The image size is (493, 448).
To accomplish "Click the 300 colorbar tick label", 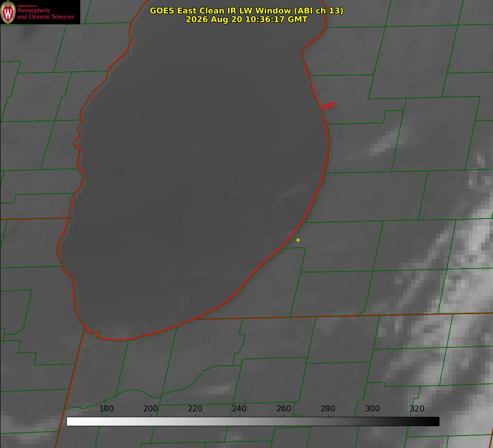I will (373, 408).
